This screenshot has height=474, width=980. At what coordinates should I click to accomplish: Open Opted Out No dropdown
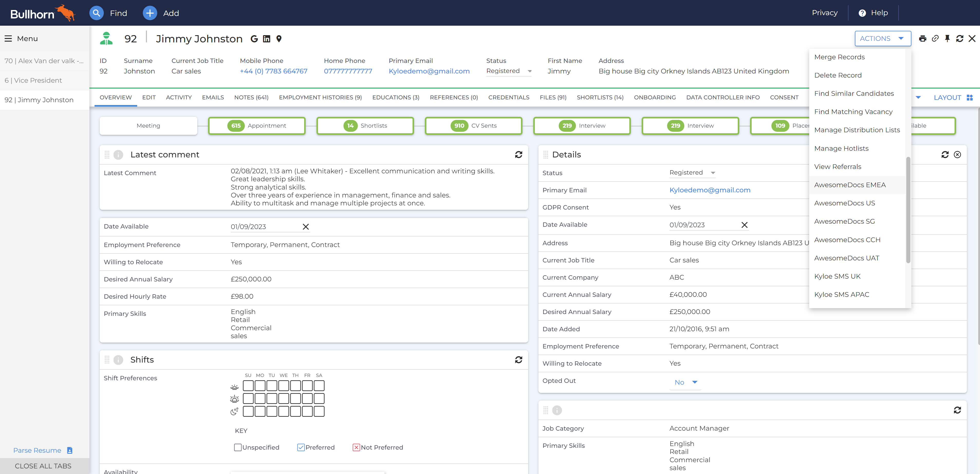coord(686,382)
